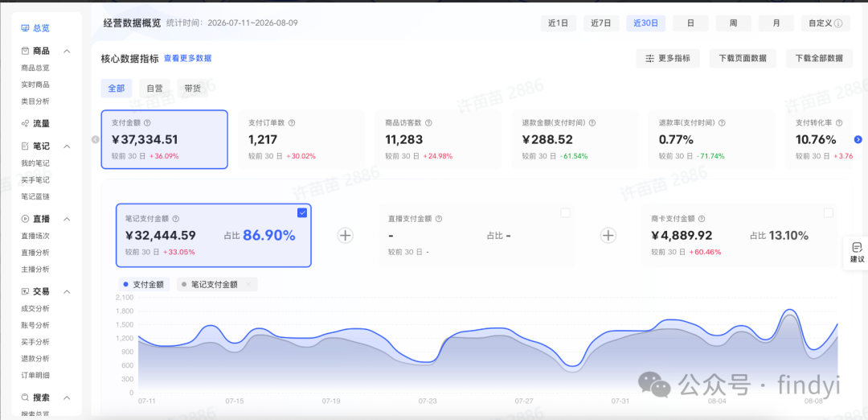Select the 近1日 time range

click(x=558, y=23)
